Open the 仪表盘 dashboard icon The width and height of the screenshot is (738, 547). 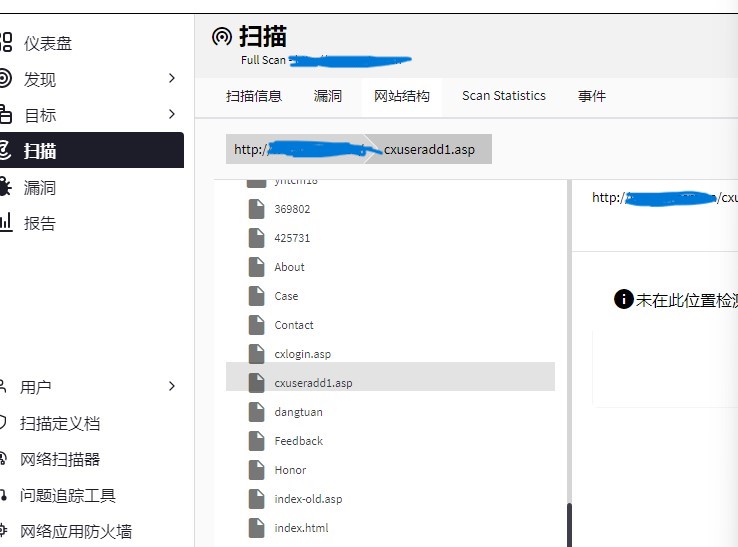click(6, 42)
